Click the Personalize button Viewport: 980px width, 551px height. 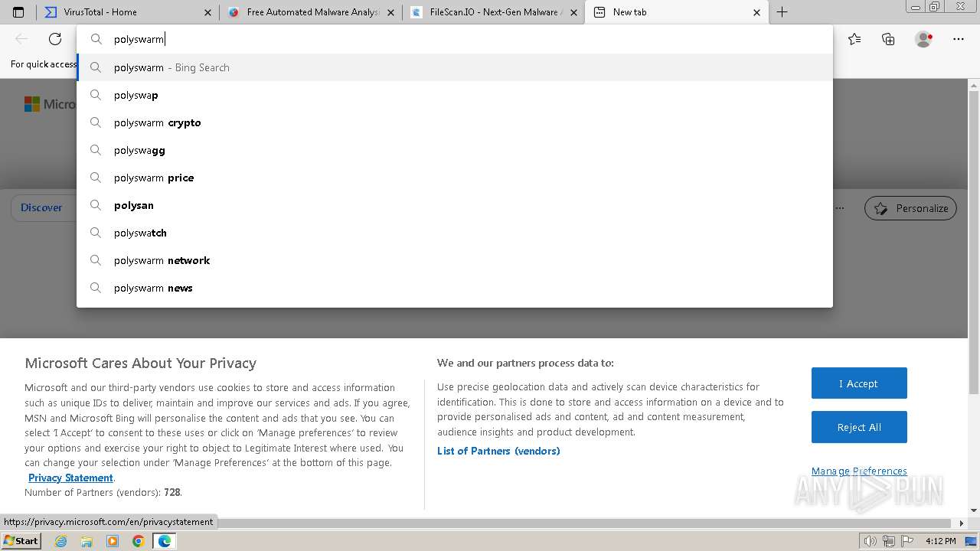910,208
